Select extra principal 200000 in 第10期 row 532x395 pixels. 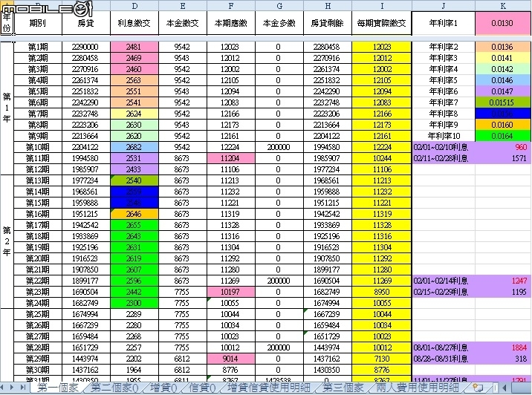click(x=279, y=147)
